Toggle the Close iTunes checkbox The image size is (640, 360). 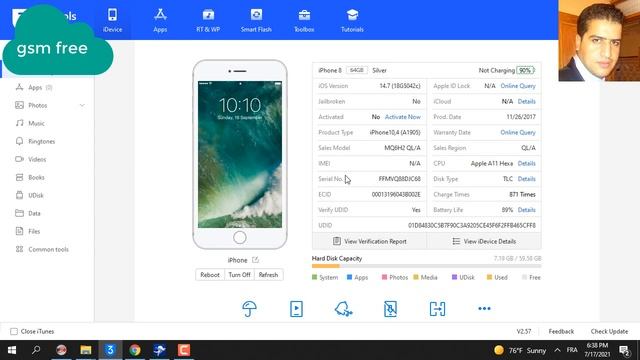coord(14,331)
